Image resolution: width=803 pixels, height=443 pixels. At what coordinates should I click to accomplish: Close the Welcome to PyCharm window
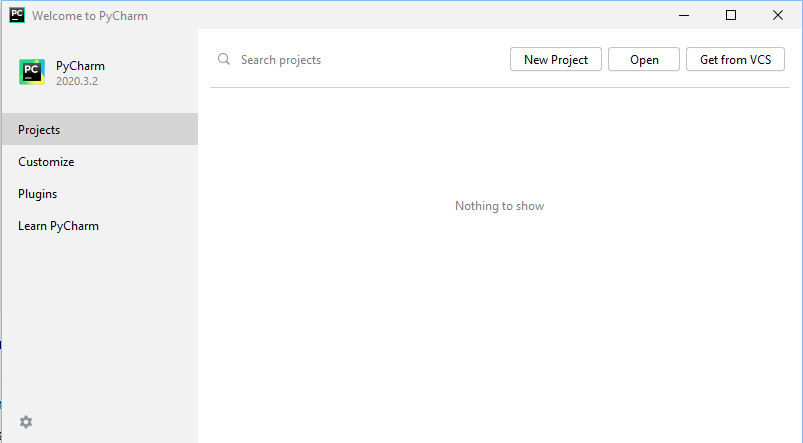[778, 15]
